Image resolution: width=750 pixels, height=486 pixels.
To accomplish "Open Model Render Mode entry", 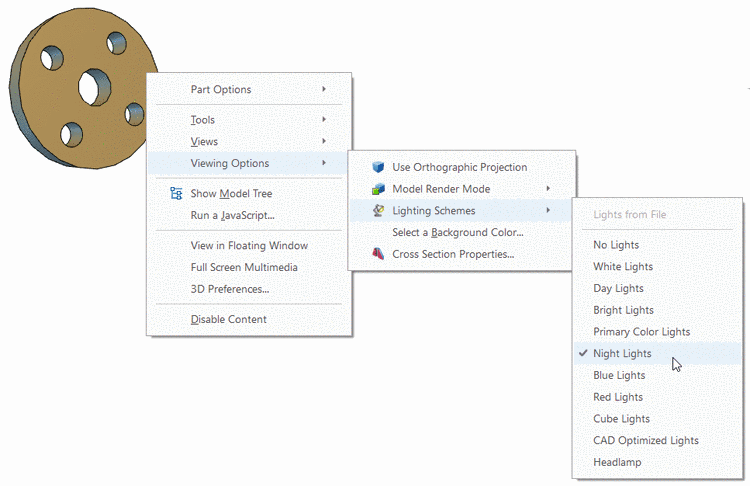I will (x=462, y=189).
